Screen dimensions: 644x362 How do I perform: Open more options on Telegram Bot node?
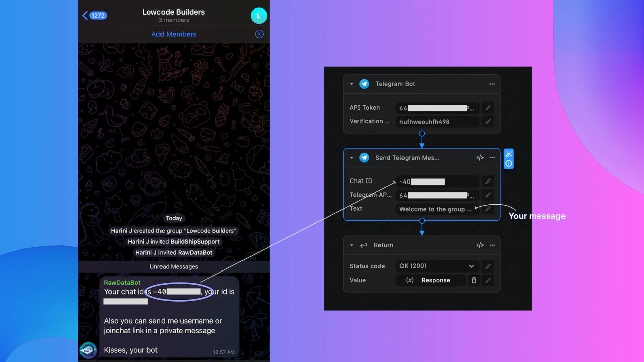coord(492,84)
